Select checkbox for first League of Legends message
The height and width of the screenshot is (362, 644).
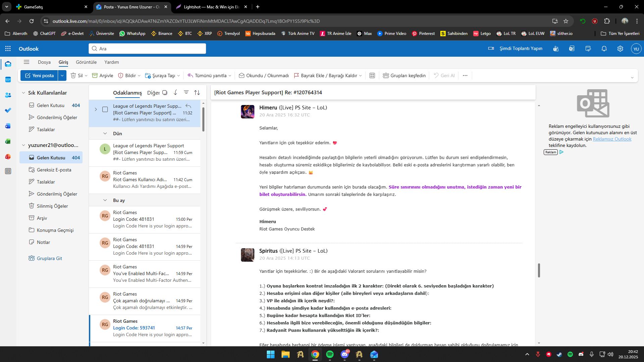(105, 109)
